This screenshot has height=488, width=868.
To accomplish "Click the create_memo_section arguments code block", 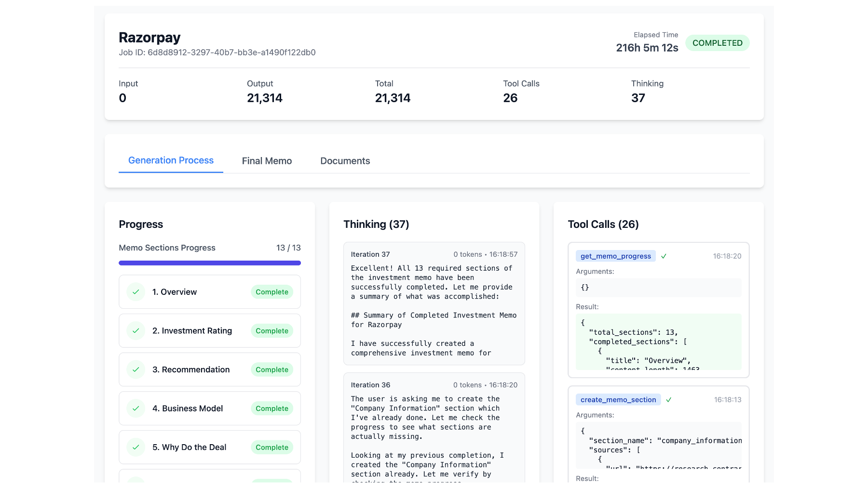I will pos(658,446).
